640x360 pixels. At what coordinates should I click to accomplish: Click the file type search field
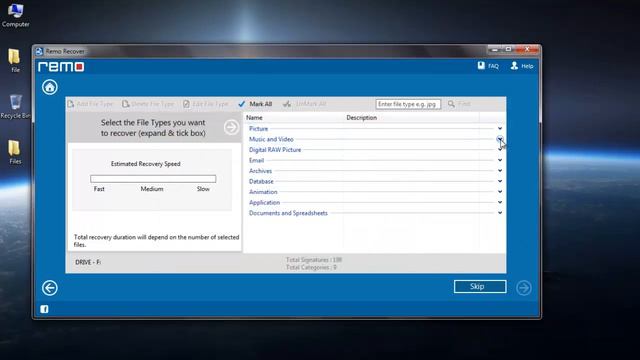point(408,104)
